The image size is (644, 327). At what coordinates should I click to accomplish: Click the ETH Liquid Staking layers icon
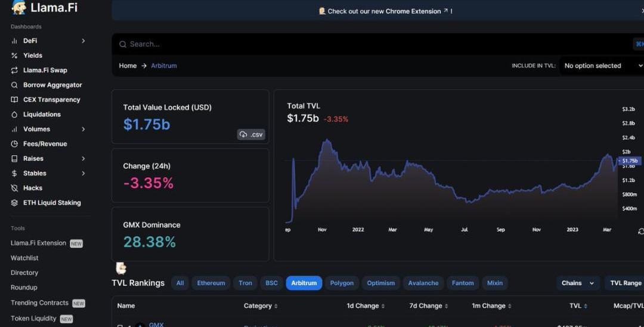point(14,203)
